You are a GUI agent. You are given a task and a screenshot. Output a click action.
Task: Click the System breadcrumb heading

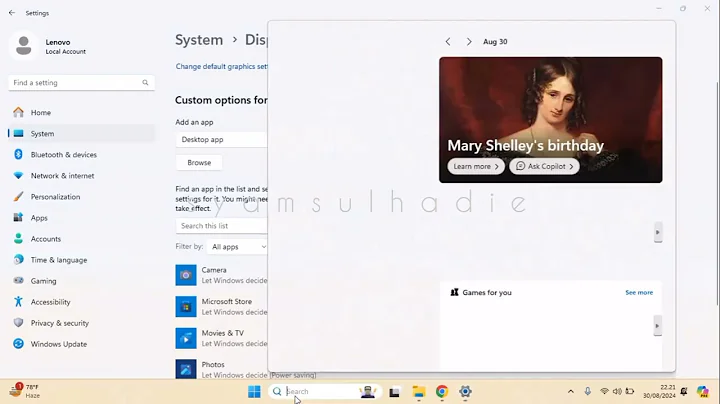(x=199, y=40)
